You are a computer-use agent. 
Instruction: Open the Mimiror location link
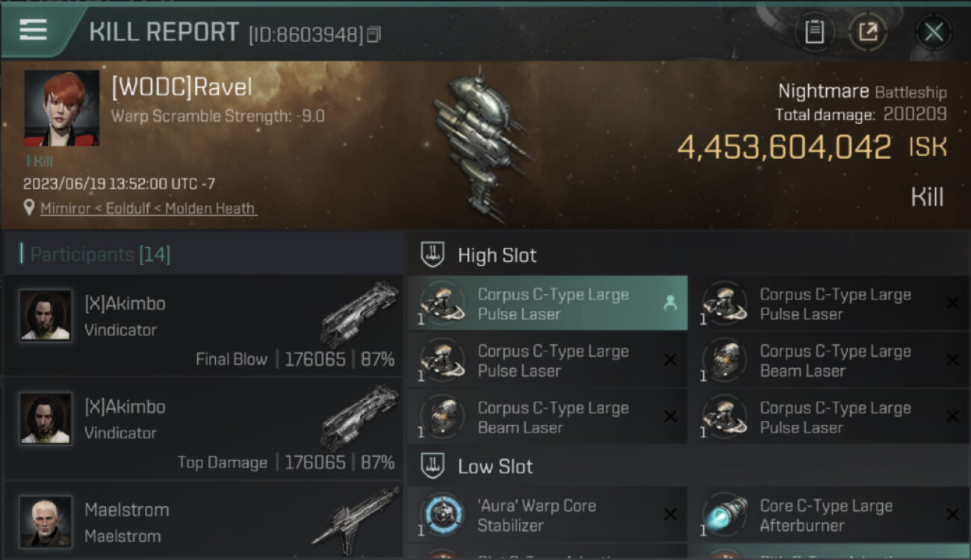click(149, 208)
